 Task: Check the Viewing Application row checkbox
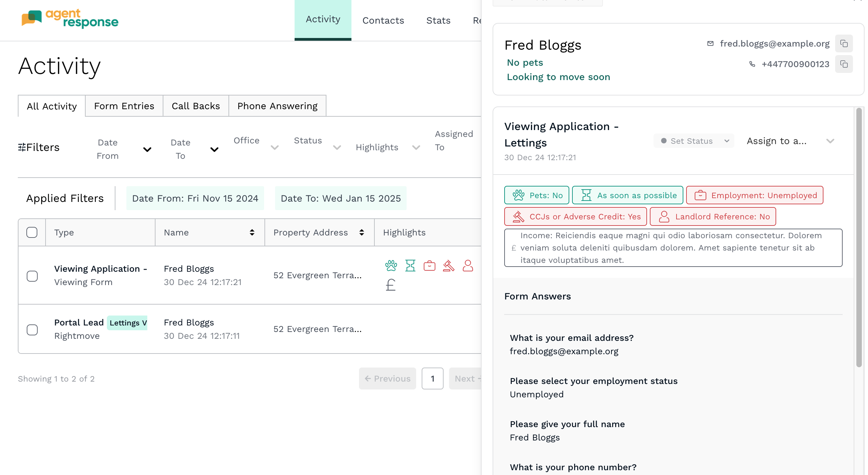(32, 276)
